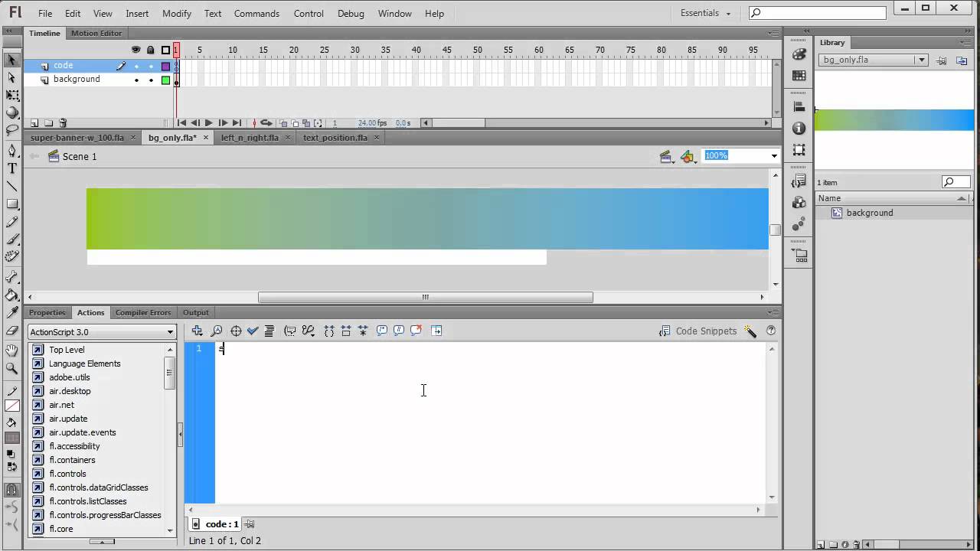Click the Edit Symbols icon
Viewport: 980px width, 551px height.
click(688, 156)
